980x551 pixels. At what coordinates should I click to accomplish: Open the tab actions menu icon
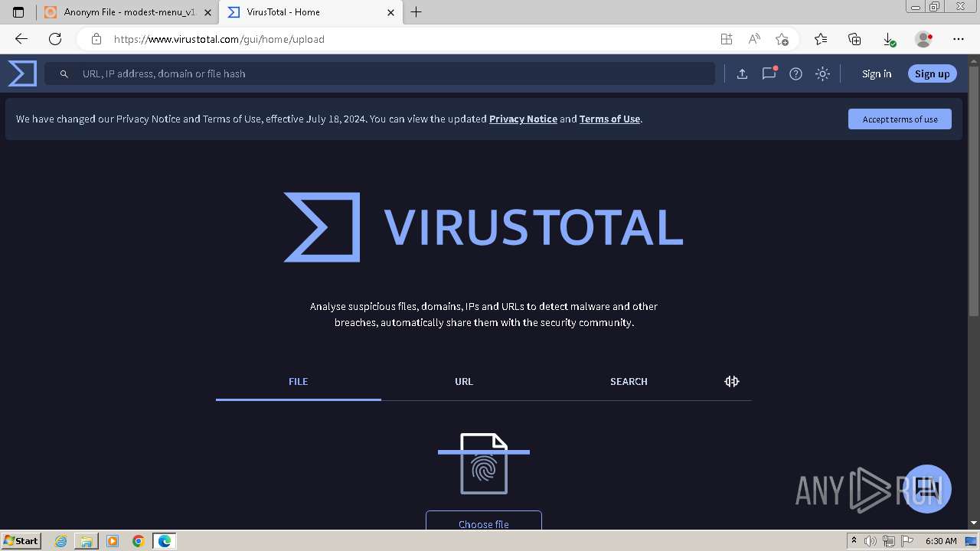[x=18, y=12]
